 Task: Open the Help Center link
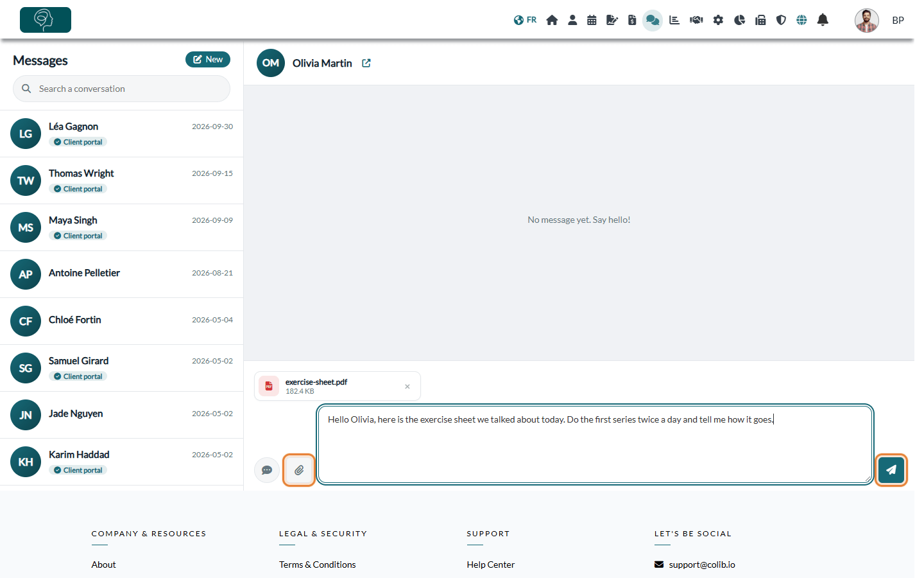491,565
